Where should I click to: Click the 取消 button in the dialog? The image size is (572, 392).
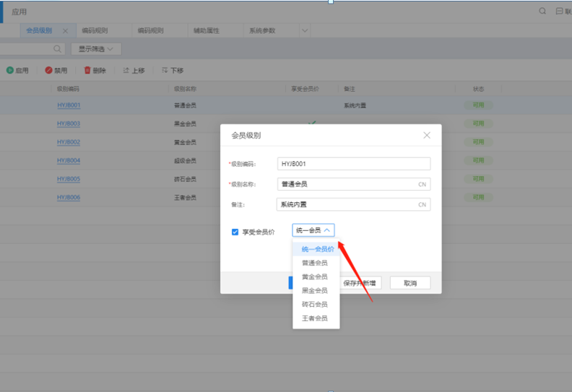pos(409,283)
